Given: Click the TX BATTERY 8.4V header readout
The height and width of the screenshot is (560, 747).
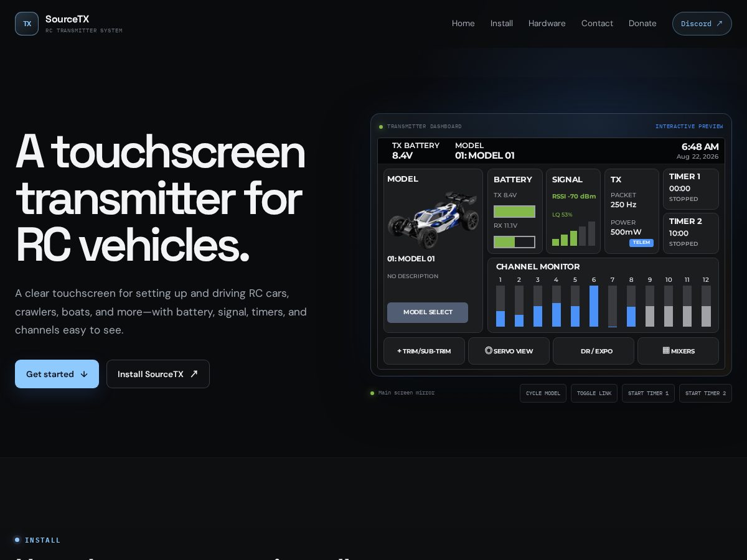Looking at the screenshot, I should click(416, 151).
